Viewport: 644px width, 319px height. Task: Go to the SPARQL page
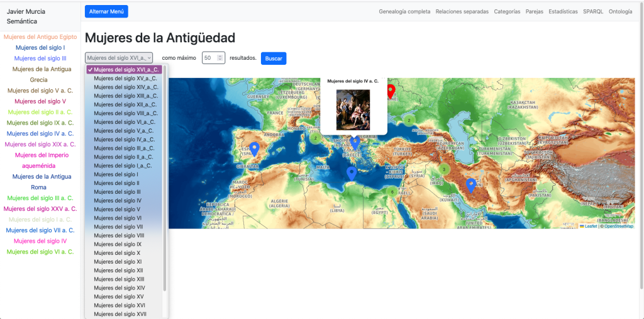click(x=593, y=11)
